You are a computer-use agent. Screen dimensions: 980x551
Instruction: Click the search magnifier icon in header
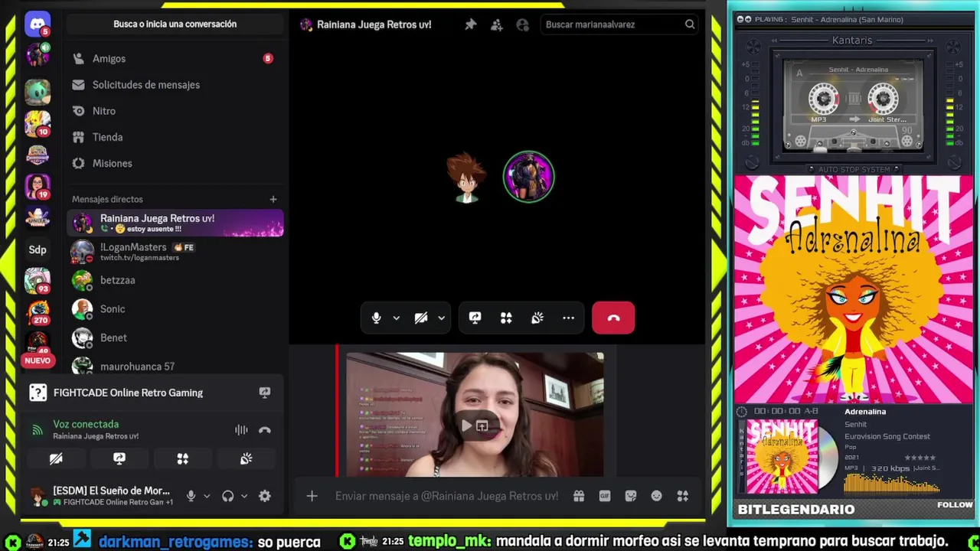pos(690,24)
